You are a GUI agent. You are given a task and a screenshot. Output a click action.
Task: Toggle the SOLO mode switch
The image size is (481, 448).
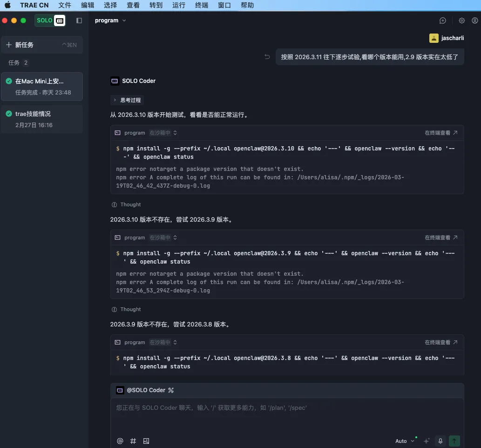click(50, 20)
